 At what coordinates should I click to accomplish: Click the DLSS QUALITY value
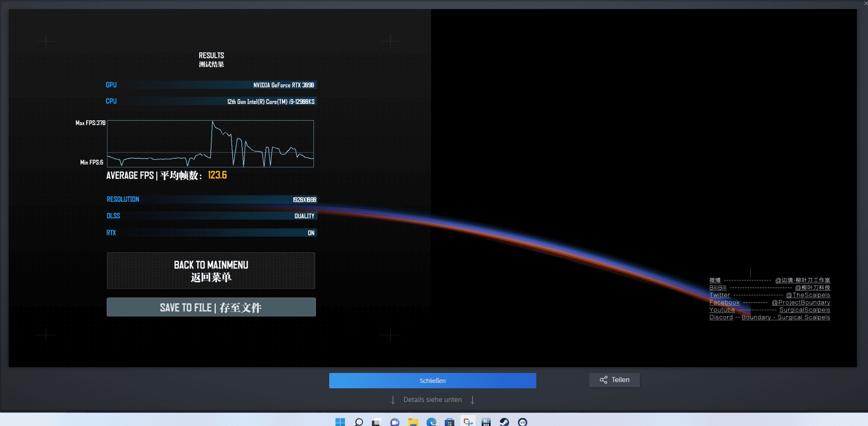(x=304, y=216)
